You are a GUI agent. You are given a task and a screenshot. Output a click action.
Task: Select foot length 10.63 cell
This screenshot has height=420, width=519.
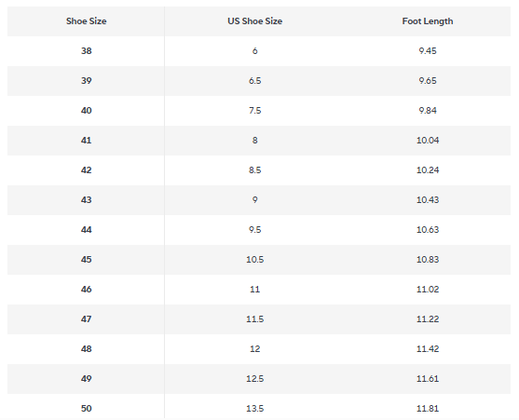[x=428, y=230]
